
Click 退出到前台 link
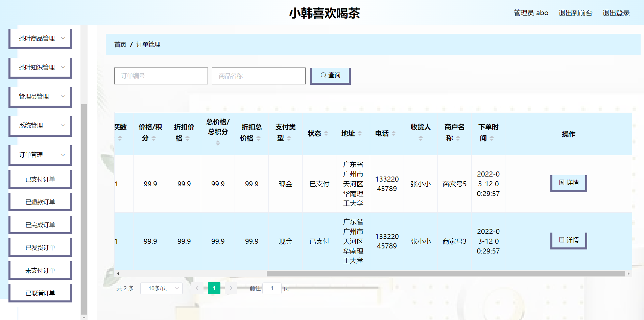pos(575,13)
